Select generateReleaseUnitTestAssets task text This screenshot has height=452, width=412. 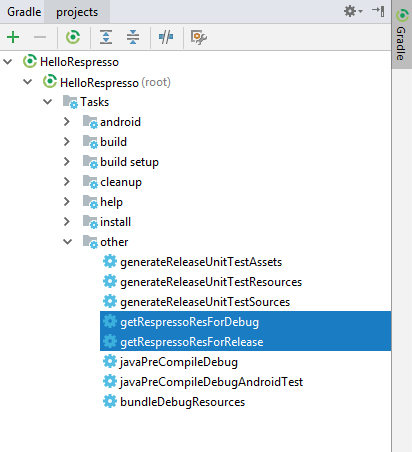pos(201,262)
